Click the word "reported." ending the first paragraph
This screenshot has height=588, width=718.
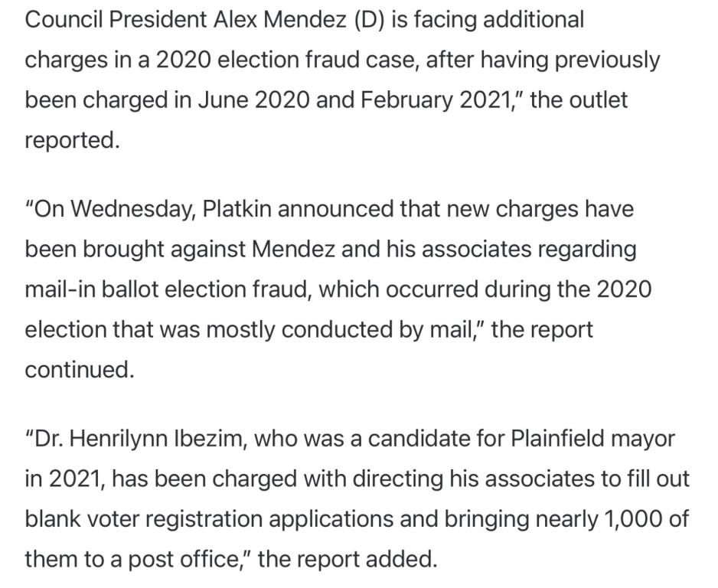[x=73, y=141]
